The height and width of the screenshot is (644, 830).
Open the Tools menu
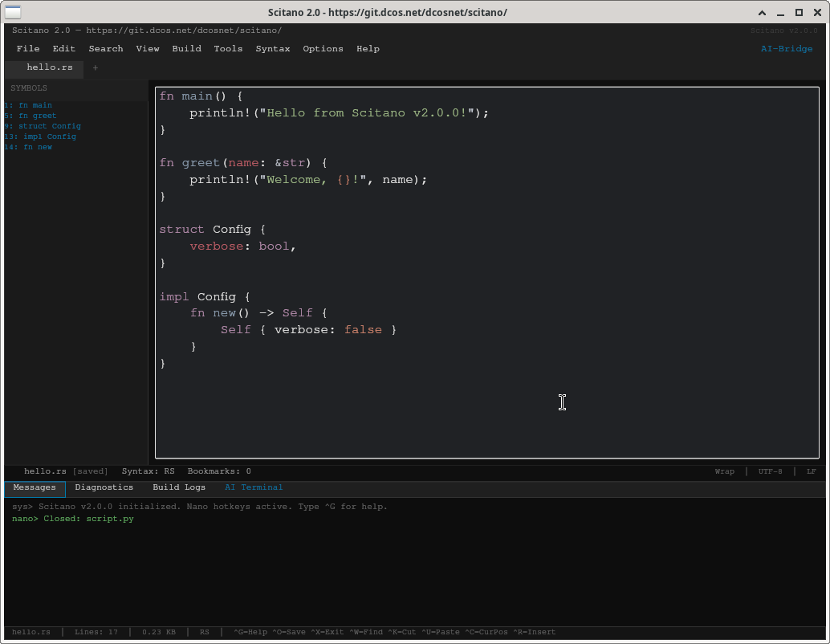coord(228,49)
